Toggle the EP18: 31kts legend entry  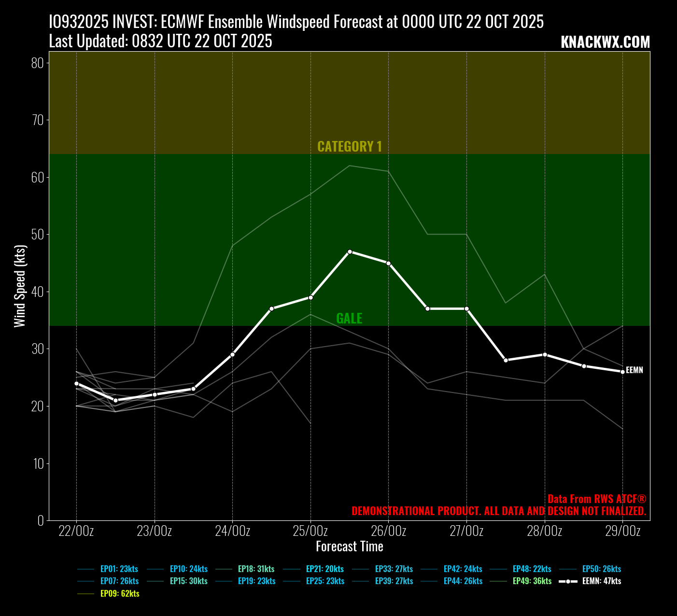click(256, 569)
